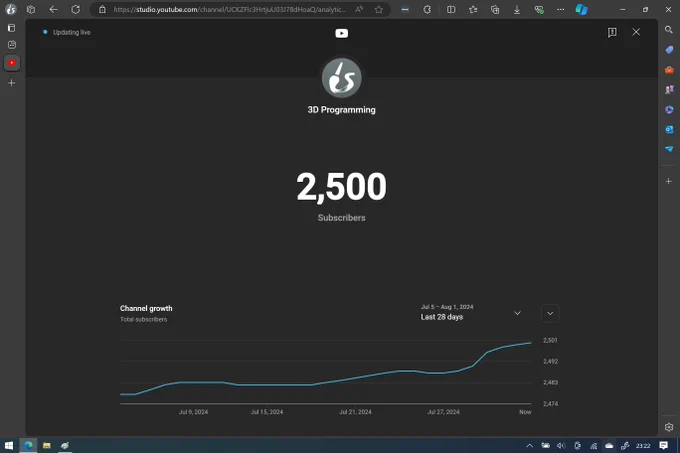Open the tab actions menu in vertical tabs
The width and height of the screenshot is (680, 453).
(x=12, y=28)
